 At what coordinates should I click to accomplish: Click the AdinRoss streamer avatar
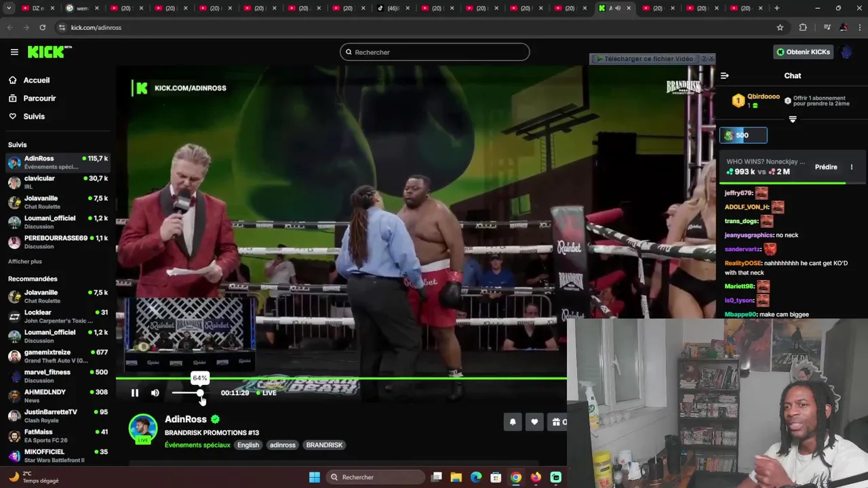pos(143,429)
